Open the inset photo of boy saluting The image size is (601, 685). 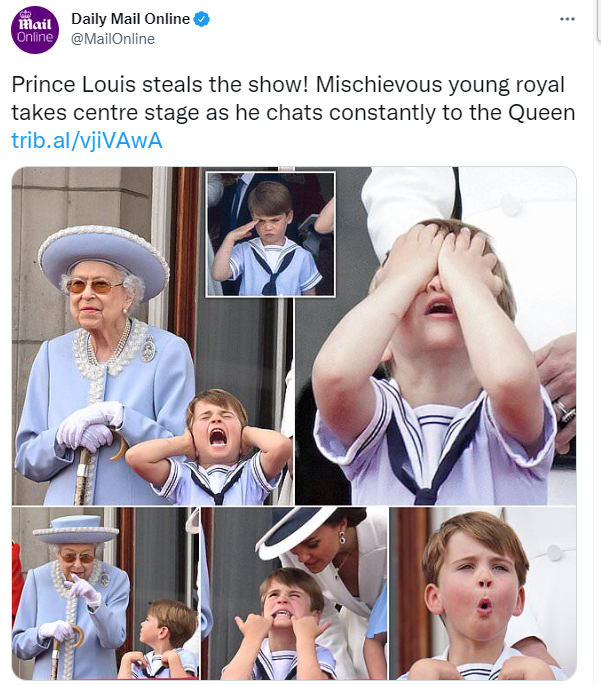(270, 234)
